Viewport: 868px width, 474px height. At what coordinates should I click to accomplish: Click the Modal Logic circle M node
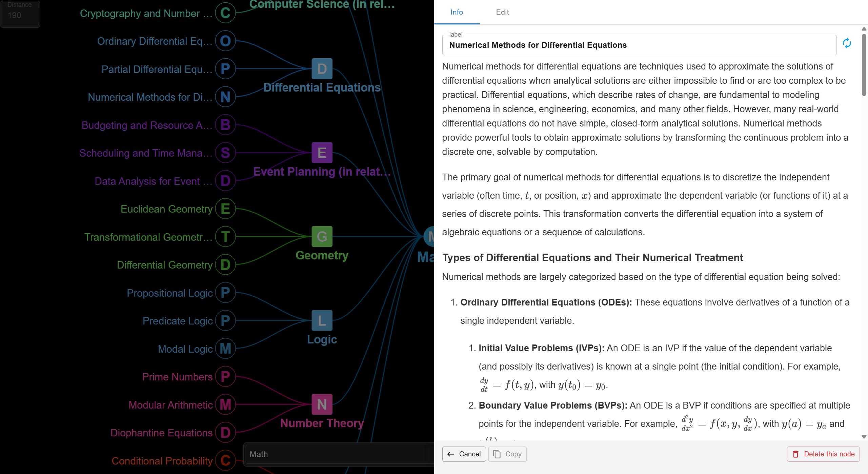225,349
